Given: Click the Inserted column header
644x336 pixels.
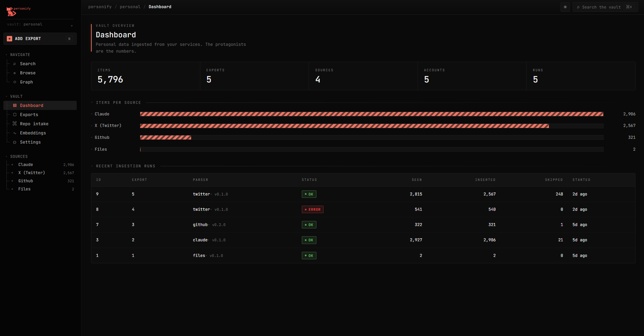Looking at the screenshot, I should (485, 180).
